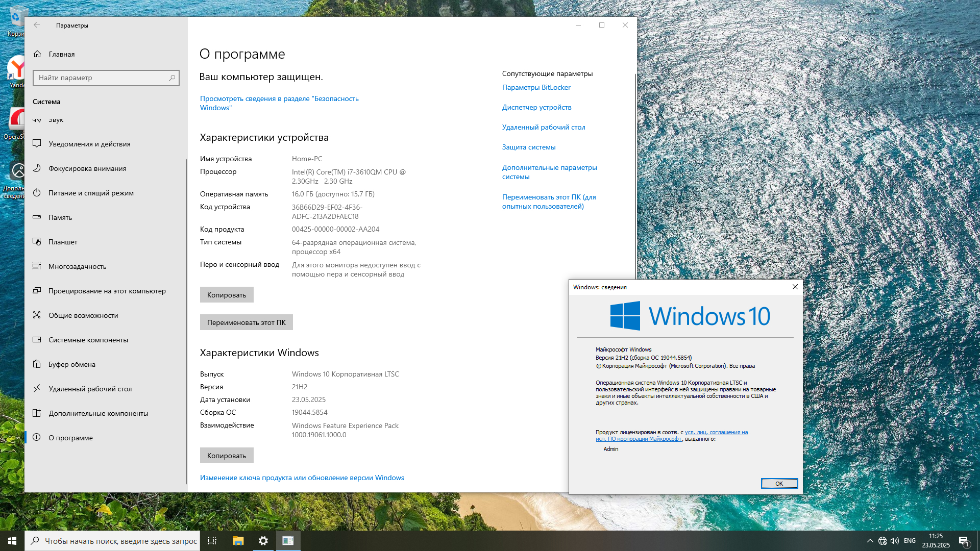Click the Home icon labeled Главная
Screen dimensions: 980x551
coord(37,54)
